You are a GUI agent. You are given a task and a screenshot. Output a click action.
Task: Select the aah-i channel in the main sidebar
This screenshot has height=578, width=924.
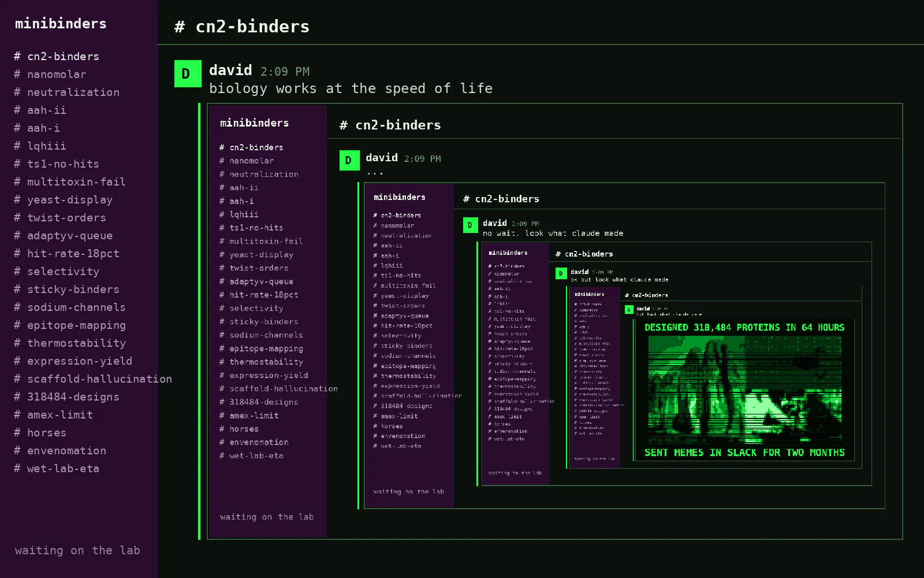[x=37, y=128]
